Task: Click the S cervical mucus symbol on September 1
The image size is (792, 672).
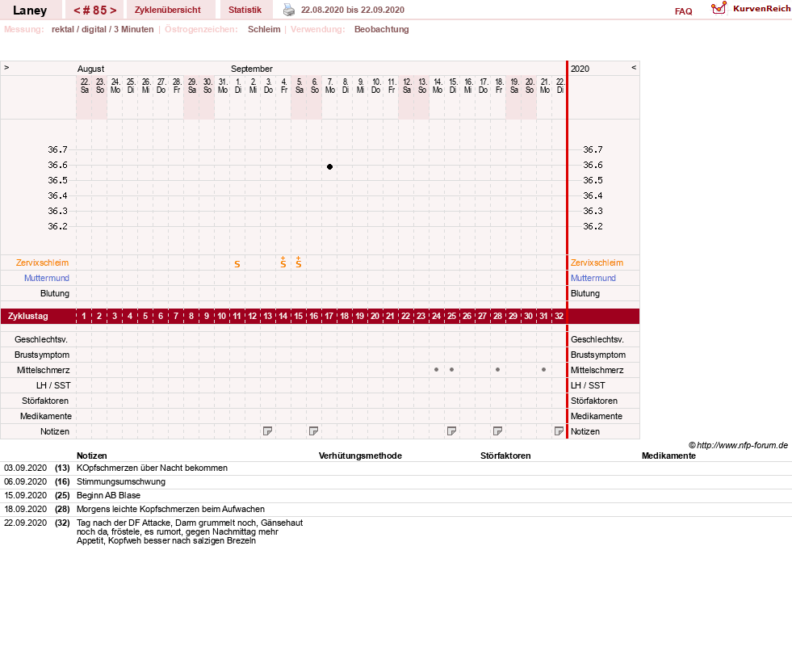Action: coord(237,264)
